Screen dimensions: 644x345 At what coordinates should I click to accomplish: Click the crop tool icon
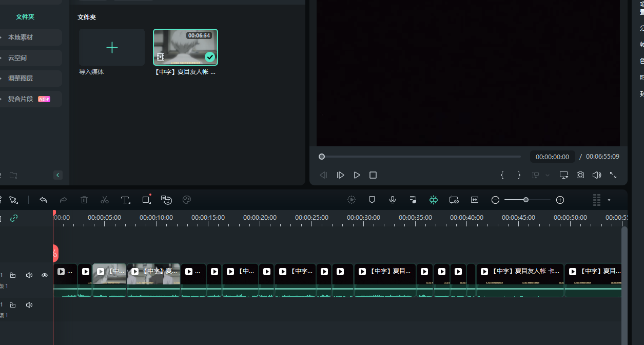146,200
